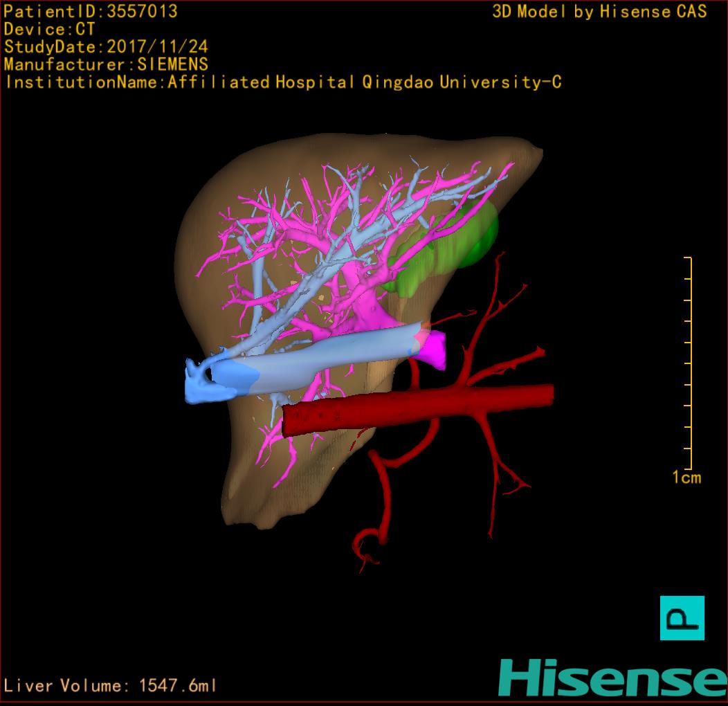Click the '3D Model by Hisense CAS' text
The width and height of the screenshot is (728, 706).
point(599,12)
